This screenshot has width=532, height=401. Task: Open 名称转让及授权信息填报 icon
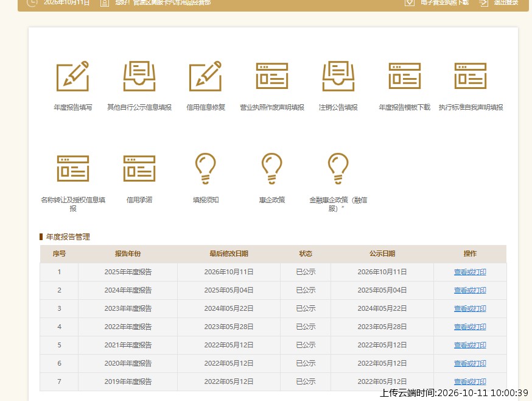[x=73, y=169]
